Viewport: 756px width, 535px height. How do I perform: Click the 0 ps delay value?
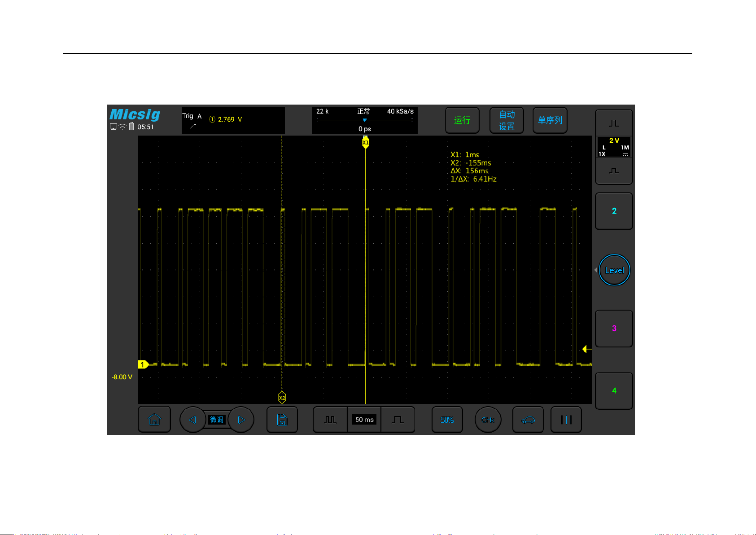click(x=365, y=129)
